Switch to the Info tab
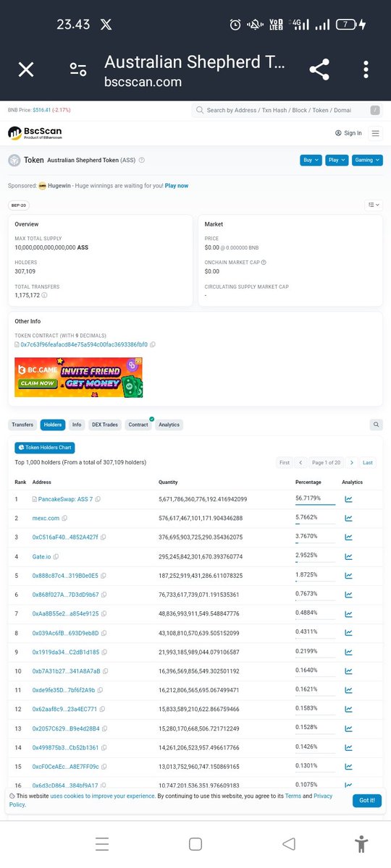Image resolution: width=391 pixels, height=868 pixels. click(77, 425)
